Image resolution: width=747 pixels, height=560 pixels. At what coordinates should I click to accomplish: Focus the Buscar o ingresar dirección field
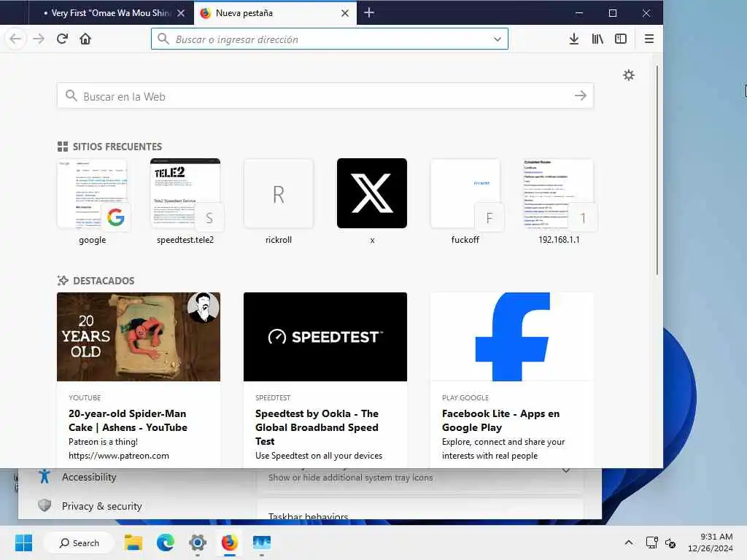pos(330,39)
